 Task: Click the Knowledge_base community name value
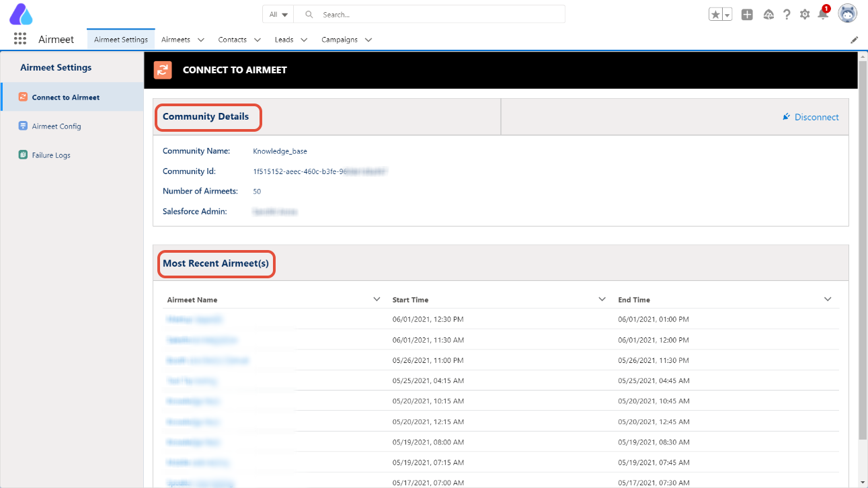pyautogui.click(x=280, y=151)
